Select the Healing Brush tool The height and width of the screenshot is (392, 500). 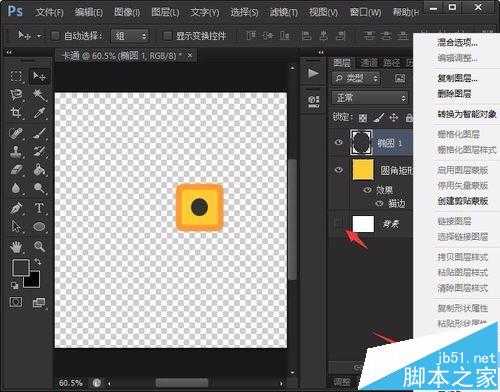pos(16,133)
